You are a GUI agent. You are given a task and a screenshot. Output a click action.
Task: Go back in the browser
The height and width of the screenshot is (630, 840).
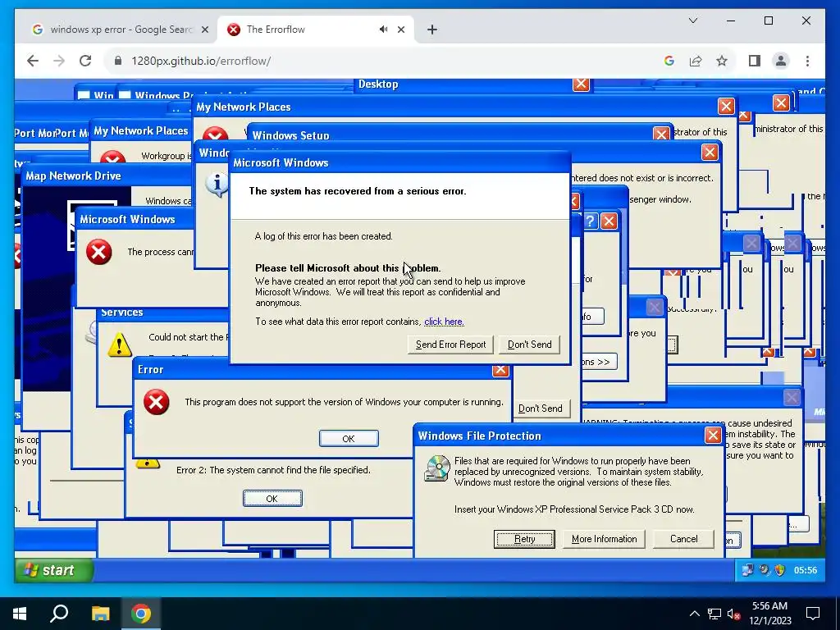click(33, 61)
